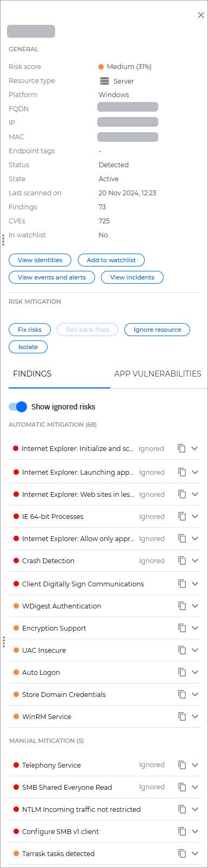Screen dimensions: 208x868
Task: Expand the SMB Shared Everyone Read finding
Action: (195, 787)
